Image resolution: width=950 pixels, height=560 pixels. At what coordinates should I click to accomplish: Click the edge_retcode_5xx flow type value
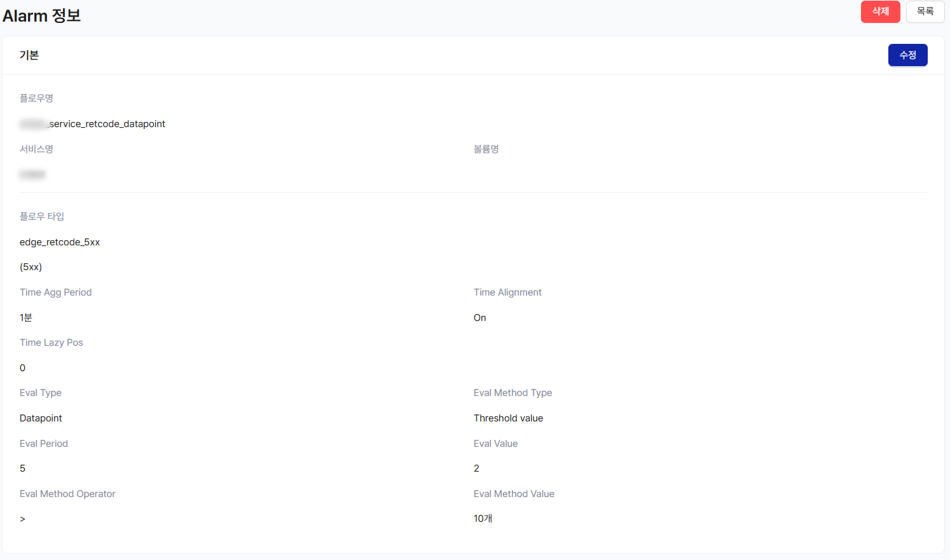point(60,242)
